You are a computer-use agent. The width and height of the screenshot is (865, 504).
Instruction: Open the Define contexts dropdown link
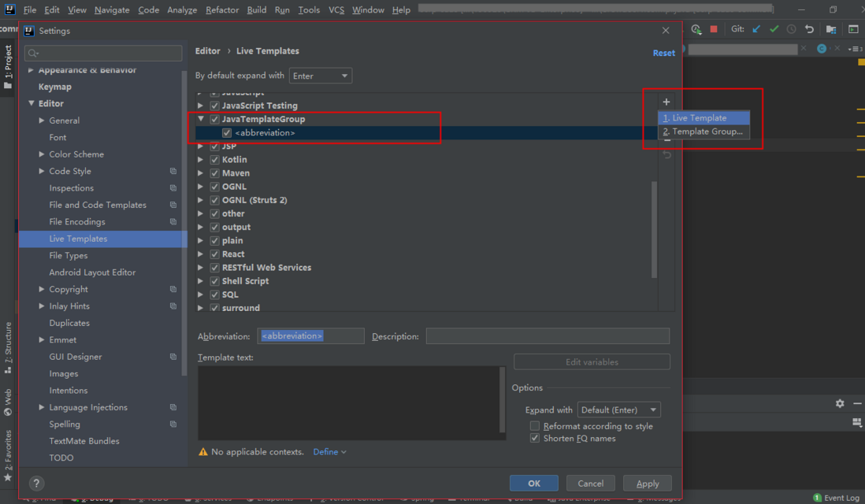(x=329, y=451)
